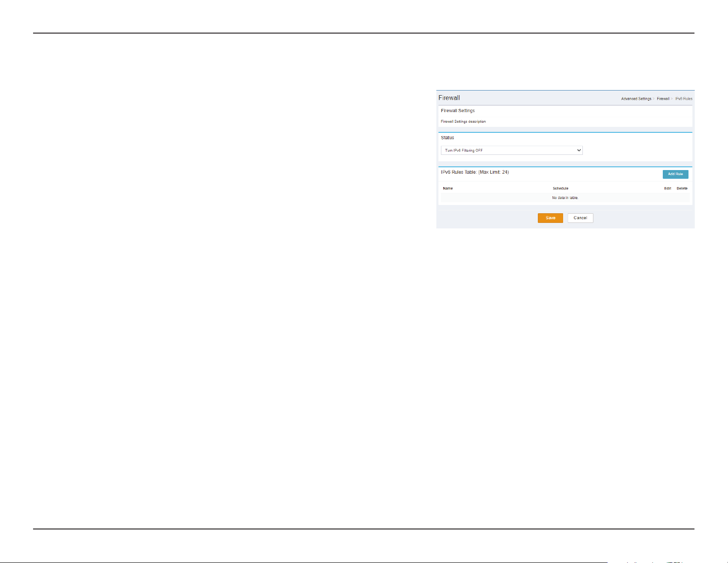Sort rules table by Schedule column

coord(560,188)
